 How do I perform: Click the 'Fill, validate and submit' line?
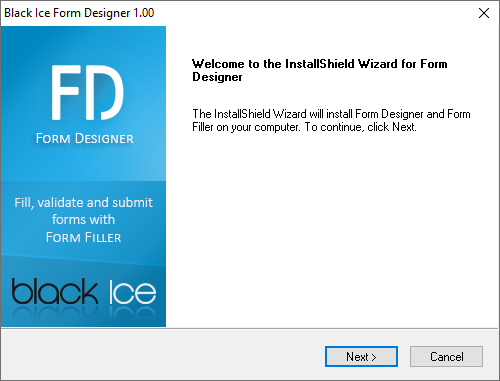(83, 203)
